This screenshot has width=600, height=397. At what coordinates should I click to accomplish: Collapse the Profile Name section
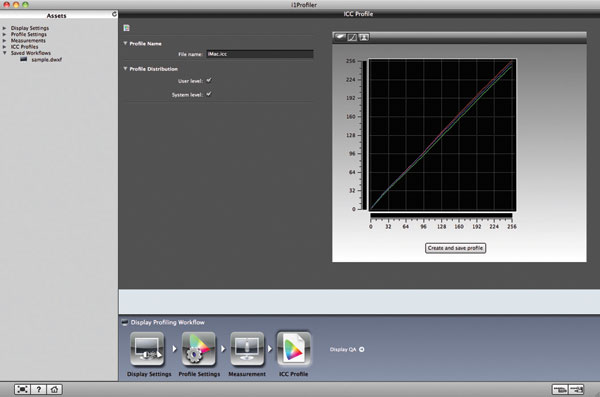[x=125, y=43]
